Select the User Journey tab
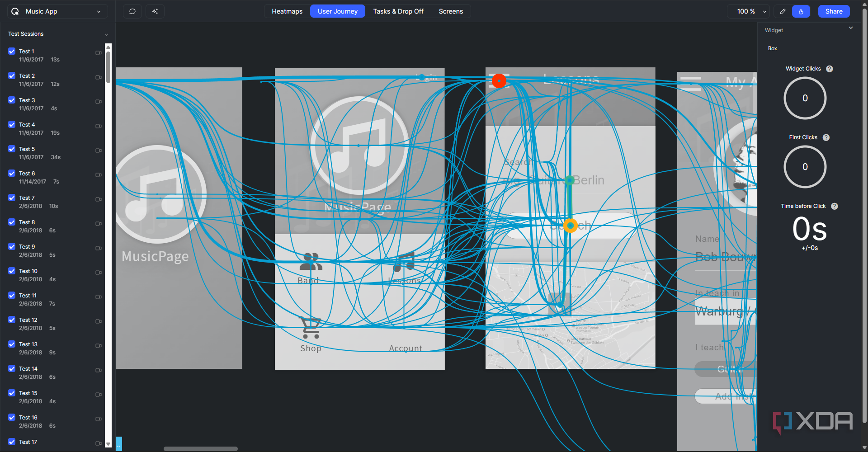This screenshot has height=452, width=868. tap(338, 11)
